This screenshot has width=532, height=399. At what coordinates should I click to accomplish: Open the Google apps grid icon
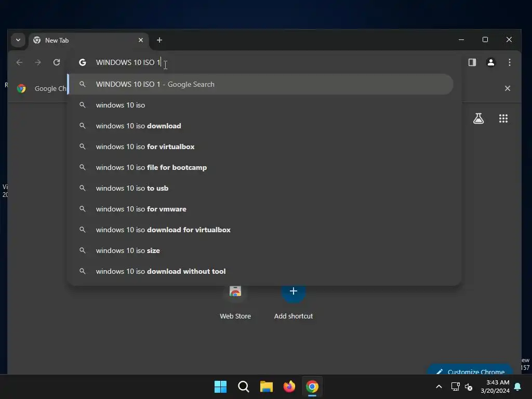point(503,118)
